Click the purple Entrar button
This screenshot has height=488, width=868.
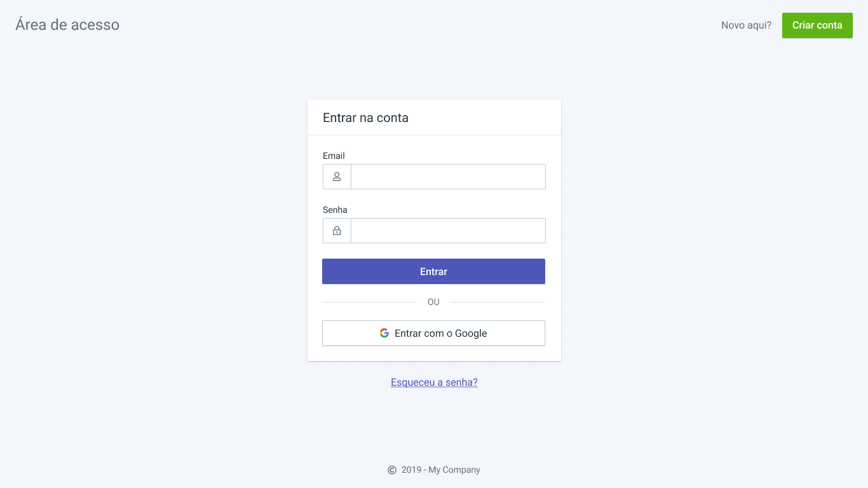(433, 271)
